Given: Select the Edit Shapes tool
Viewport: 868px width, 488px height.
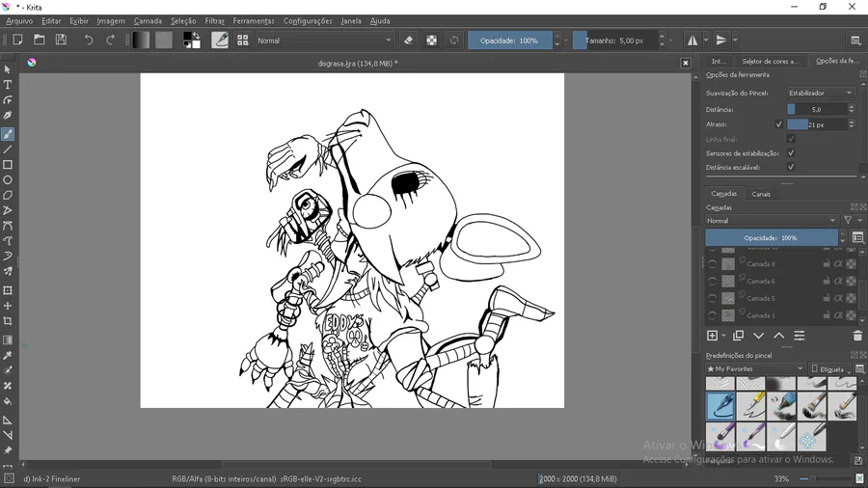Looking at the screenshot, I should tap(8, 100).
